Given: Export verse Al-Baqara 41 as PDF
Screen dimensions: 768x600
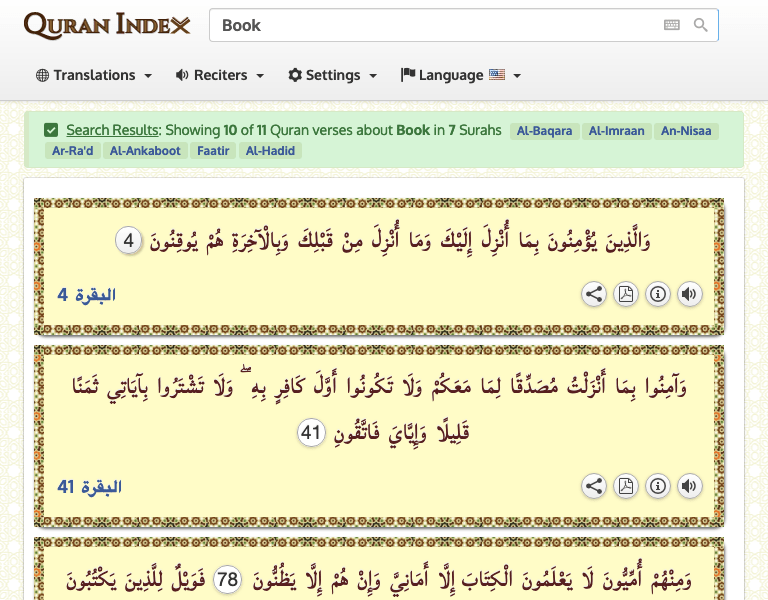Looking at the screenshot, I should tap(625, 486).
